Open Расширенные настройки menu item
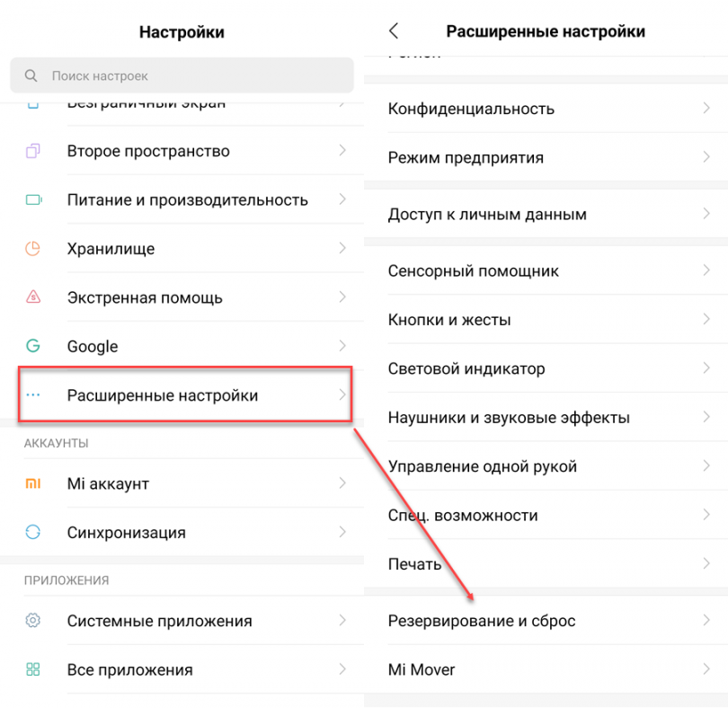The image size is (728, 708). point(163,395)
